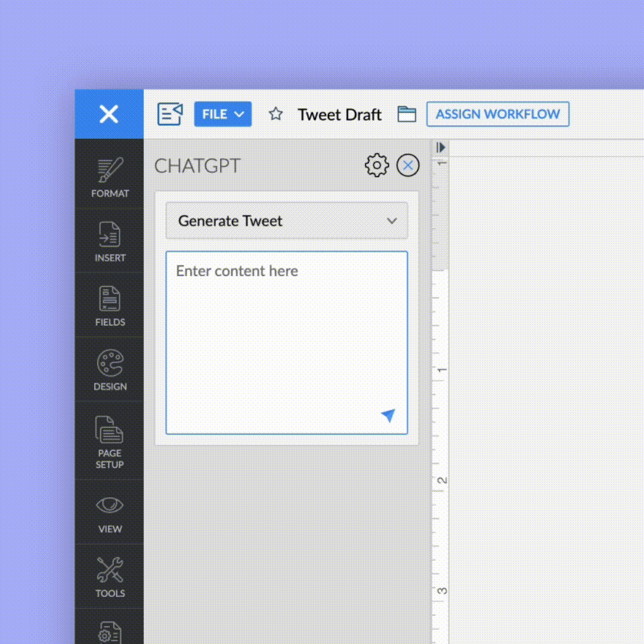644x644 pixels.
Task: Send the prompt with the arrow icon
Action: tap(388, 415)
